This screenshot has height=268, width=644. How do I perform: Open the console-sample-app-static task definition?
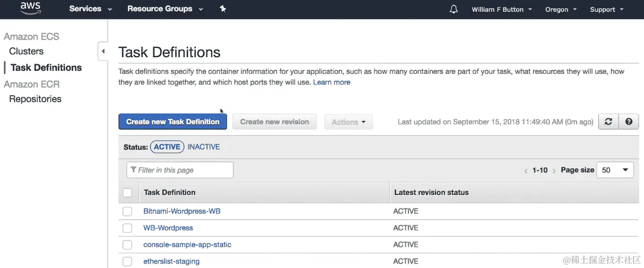[187, 245]
